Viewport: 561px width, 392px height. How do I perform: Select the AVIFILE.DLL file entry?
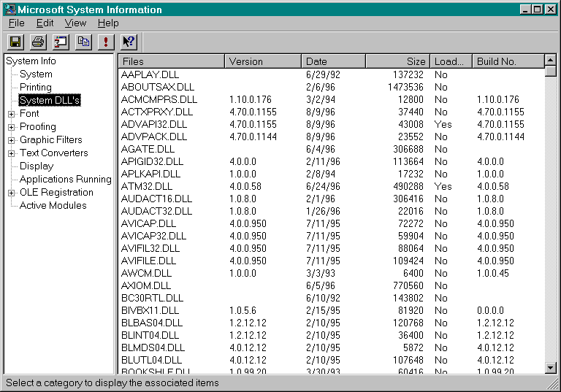click(148, 261)
